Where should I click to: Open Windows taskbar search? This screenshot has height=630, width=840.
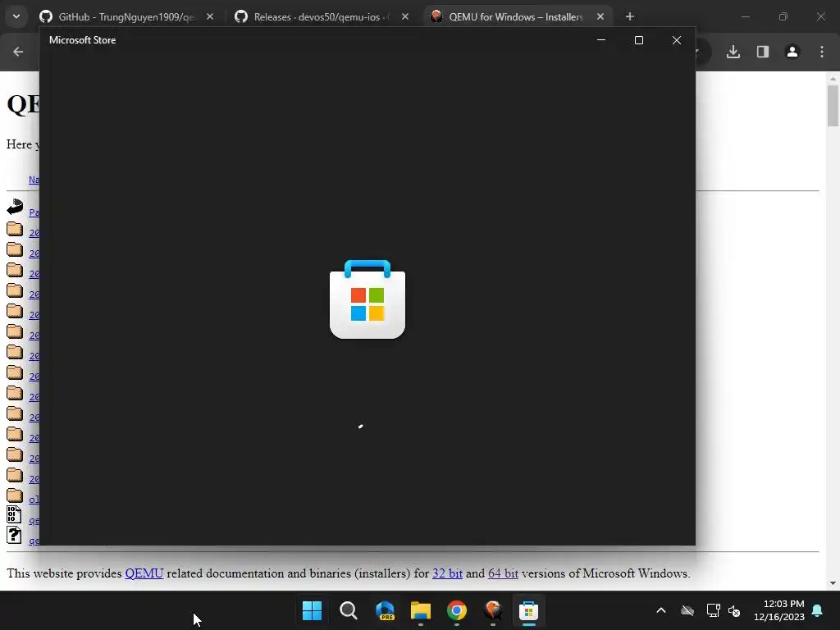348,610
